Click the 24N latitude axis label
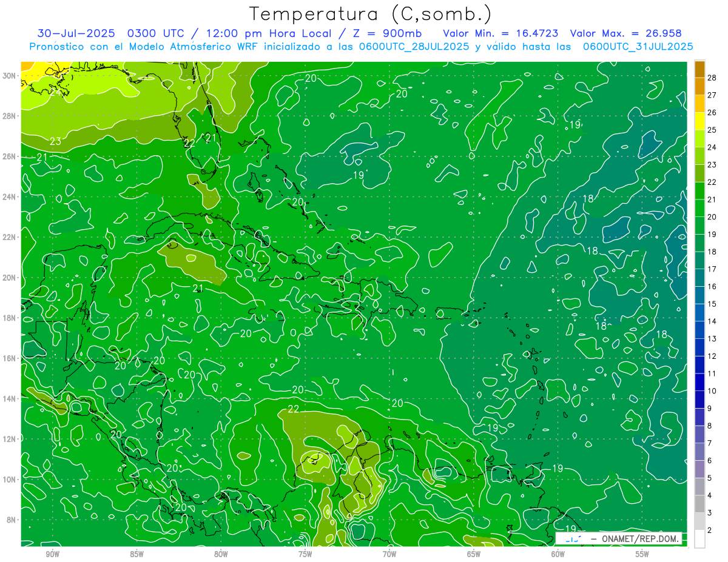Image resolution: width=728 pixels, height=562 pixels. 9,196
